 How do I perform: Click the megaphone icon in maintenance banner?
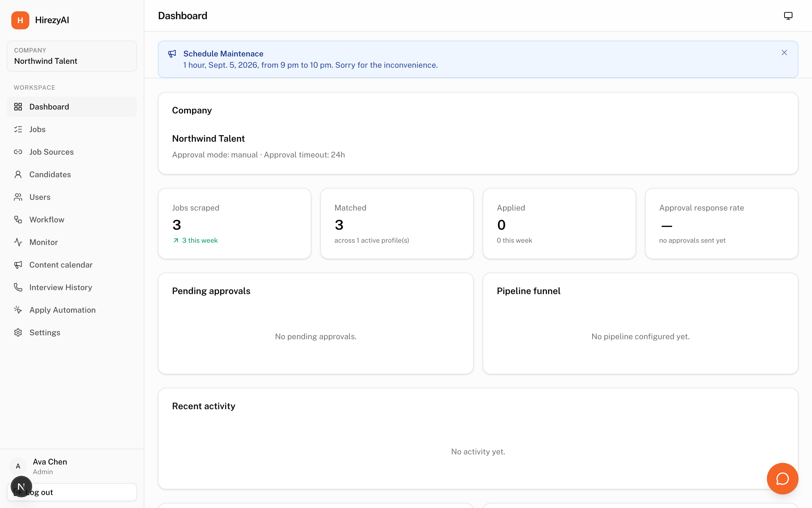172,54
